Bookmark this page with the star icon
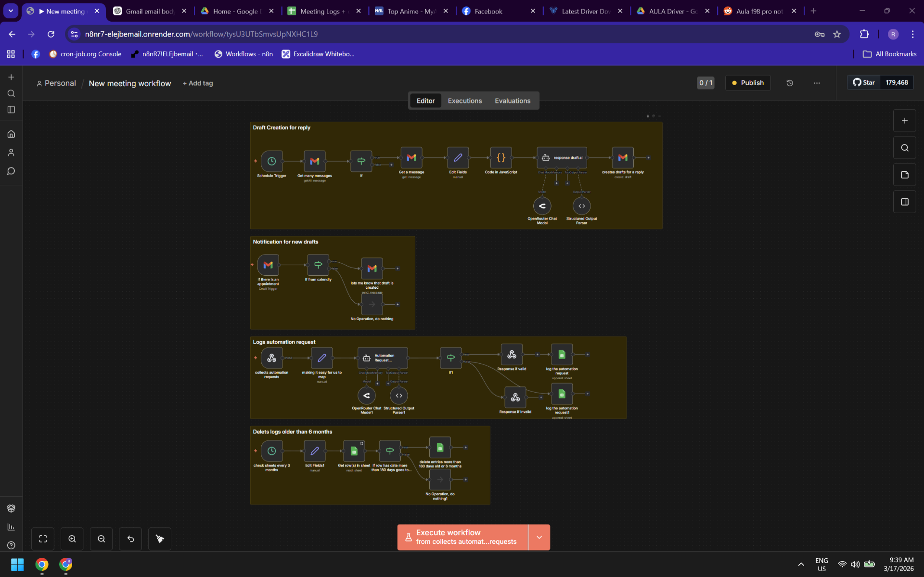Viewport: 924px width, 577px height. (837, 34)
